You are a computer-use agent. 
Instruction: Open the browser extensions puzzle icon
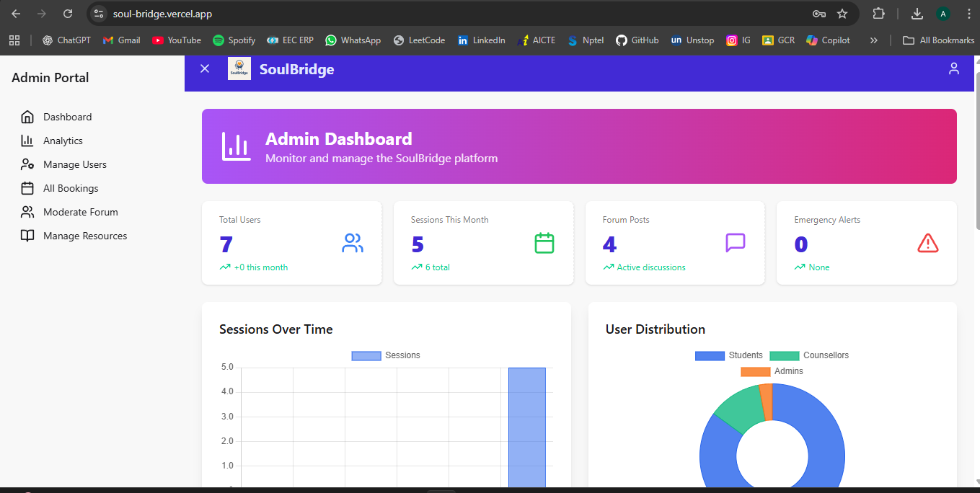878,14
